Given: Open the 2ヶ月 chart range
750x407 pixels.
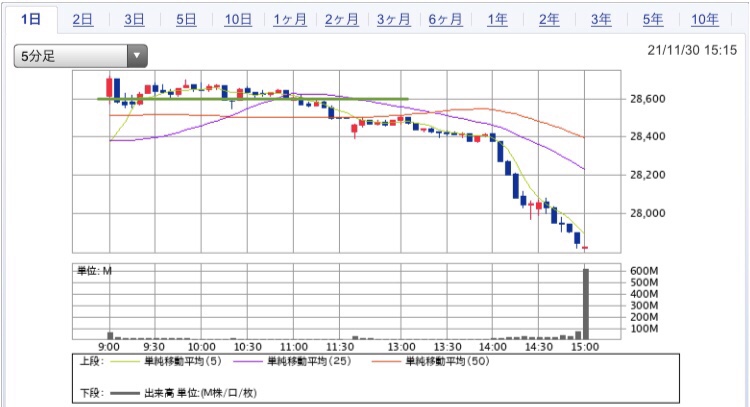Looking at the screenshot, I should pyautogui.click(x=342, y=20).
